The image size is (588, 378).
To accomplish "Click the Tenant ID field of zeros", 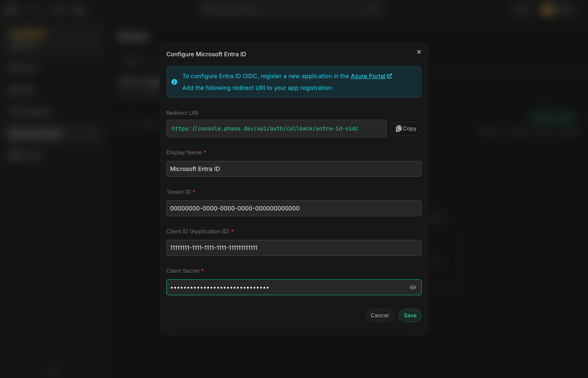I will [x=294, y=208].
